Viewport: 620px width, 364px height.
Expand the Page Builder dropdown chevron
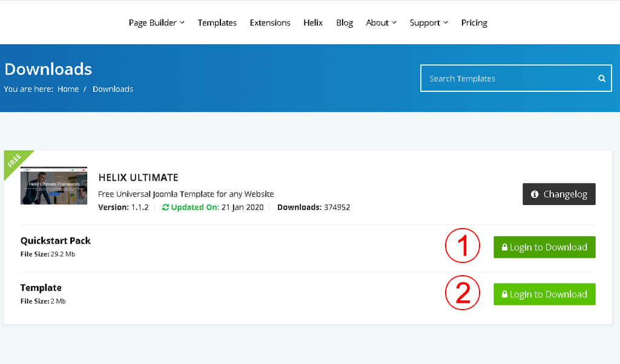[182, 22]
